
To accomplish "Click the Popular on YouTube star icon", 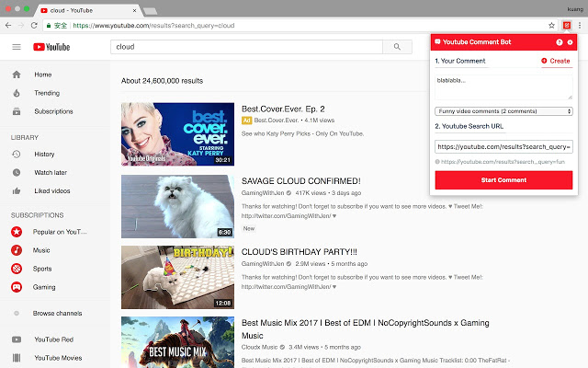I will (17, 232).
